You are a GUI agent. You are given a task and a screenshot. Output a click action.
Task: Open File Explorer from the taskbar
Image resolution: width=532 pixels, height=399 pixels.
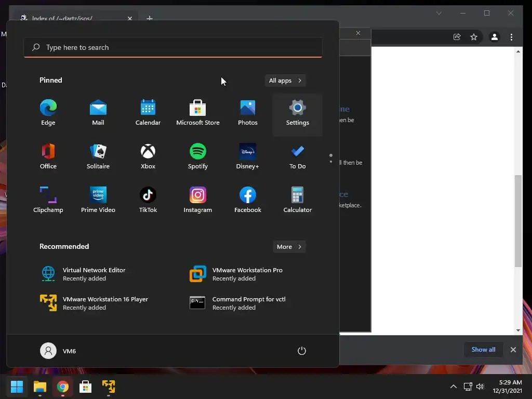click(x=39, y=387)
